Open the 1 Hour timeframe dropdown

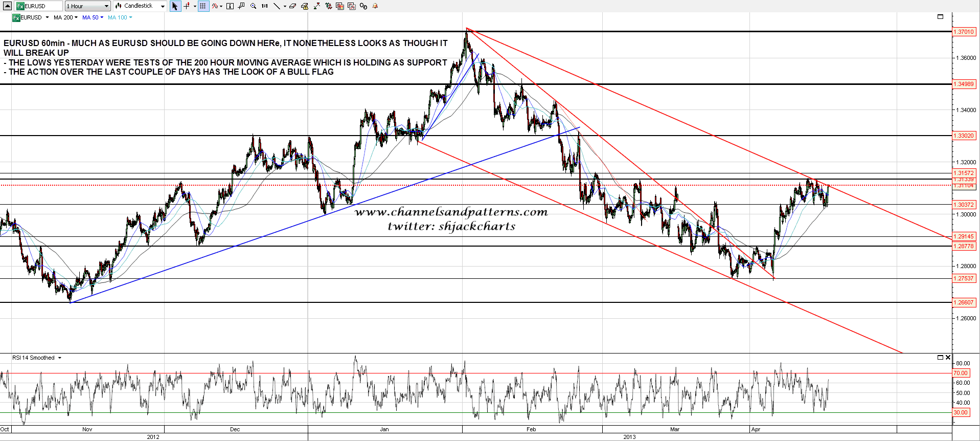(87, 6)
